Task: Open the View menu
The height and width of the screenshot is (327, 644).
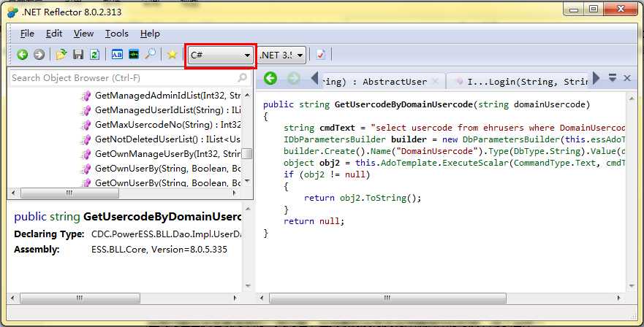Action: tap(83, 34)
